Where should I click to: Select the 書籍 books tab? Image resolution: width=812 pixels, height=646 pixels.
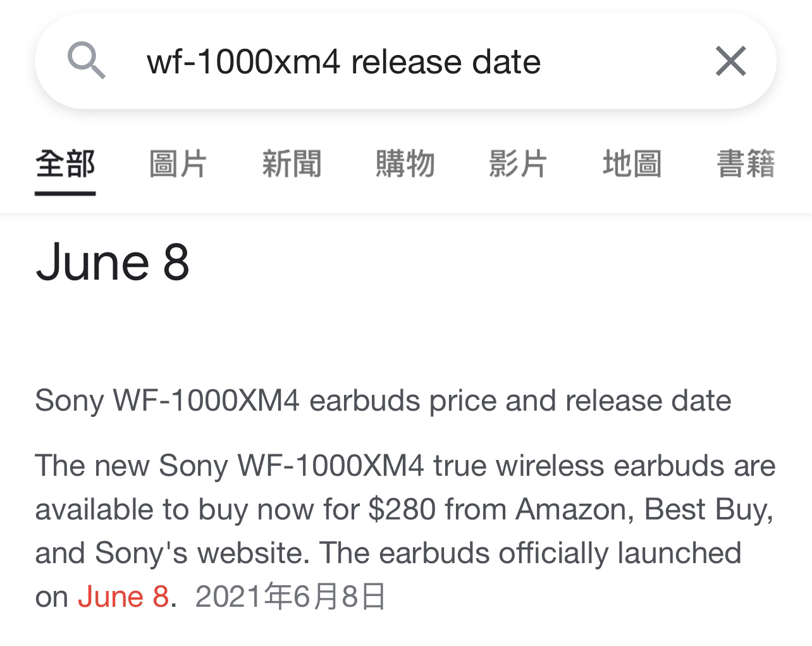click(746, 165)
